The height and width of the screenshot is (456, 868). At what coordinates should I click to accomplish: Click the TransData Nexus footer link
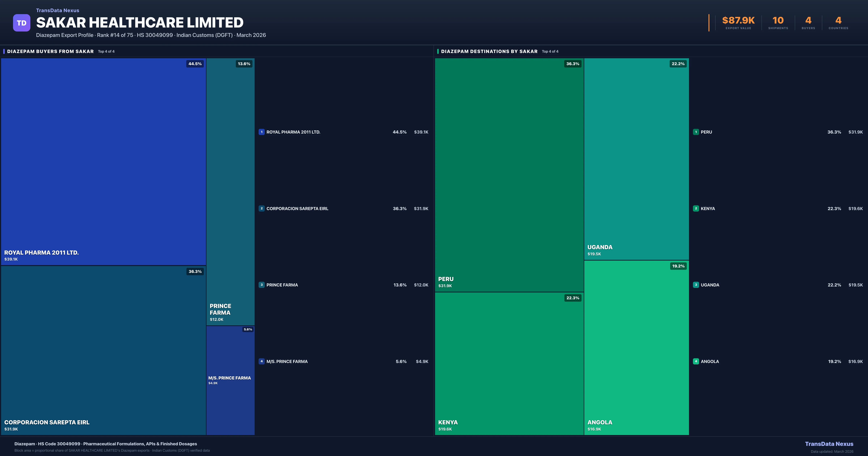829,444
